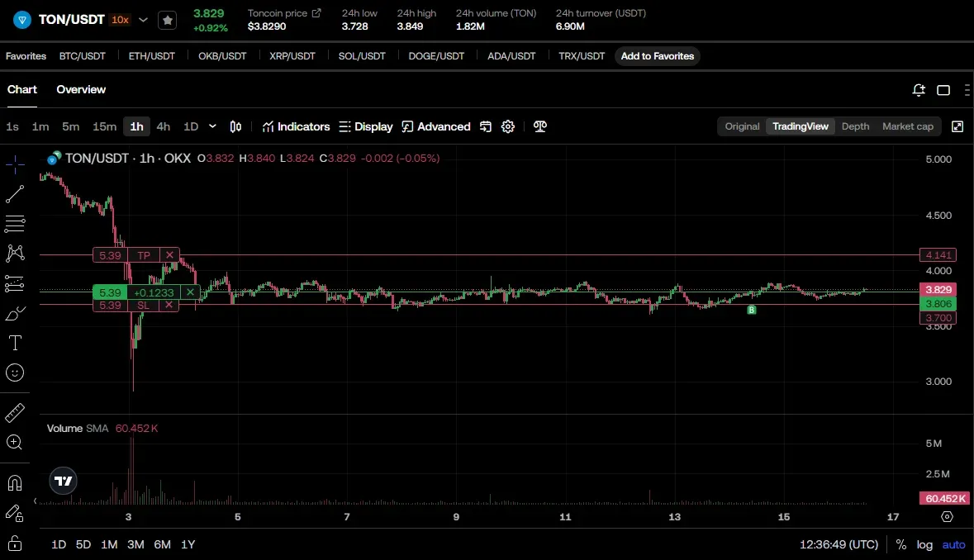This screenshot has height=560, width=974.
Task: Open the candlestick chart style selector
Action: click(x=235, y=126)
